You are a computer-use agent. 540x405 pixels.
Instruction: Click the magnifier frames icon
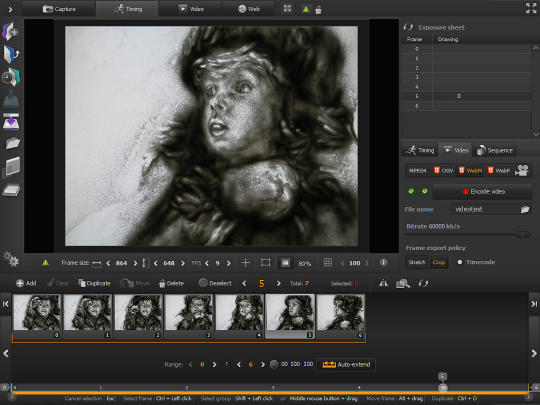pos(403,283)
